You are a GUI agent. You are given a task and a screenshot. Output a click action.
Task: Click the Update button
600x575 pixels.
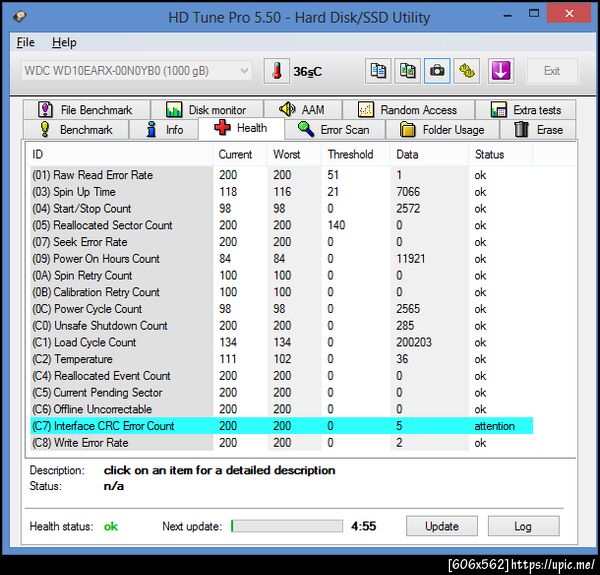click(x=442, y=526)
